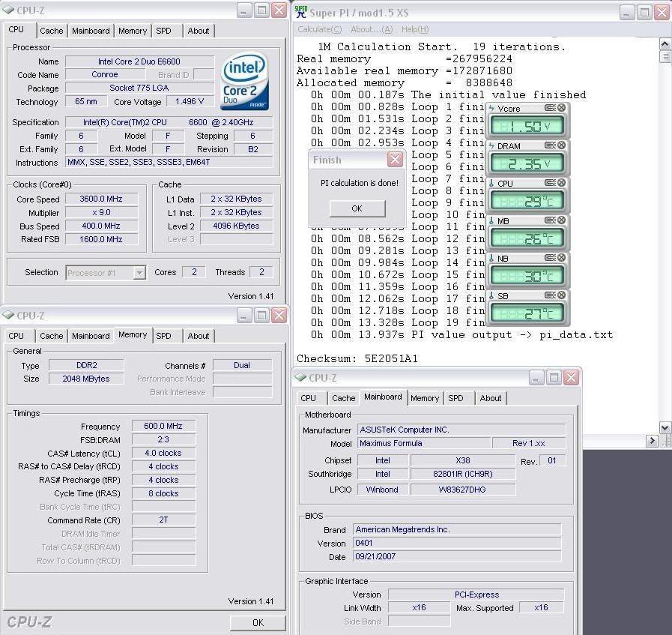
Task: Click the thermometer icon beside MB monitor
Action: (x=491, y=221)
